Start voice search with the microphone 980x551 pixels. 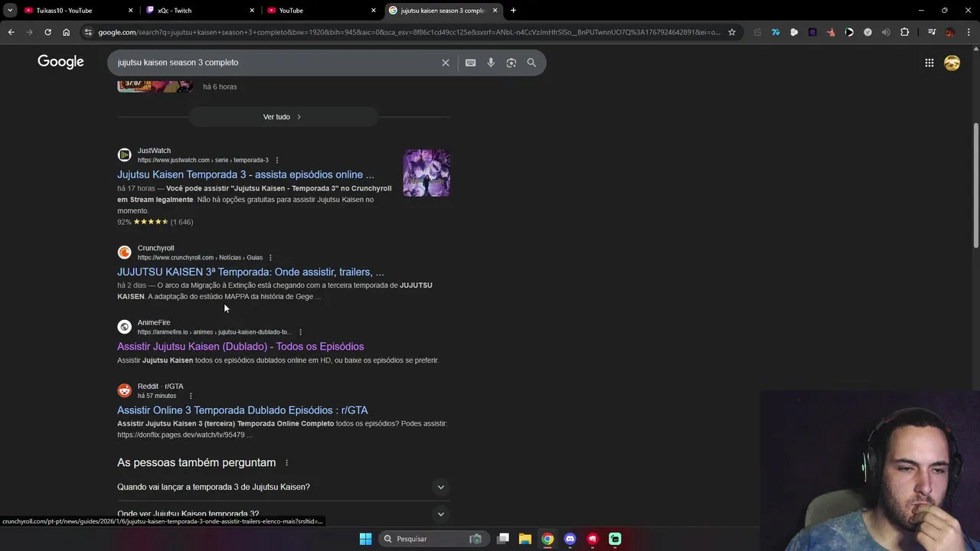[491, 63]
